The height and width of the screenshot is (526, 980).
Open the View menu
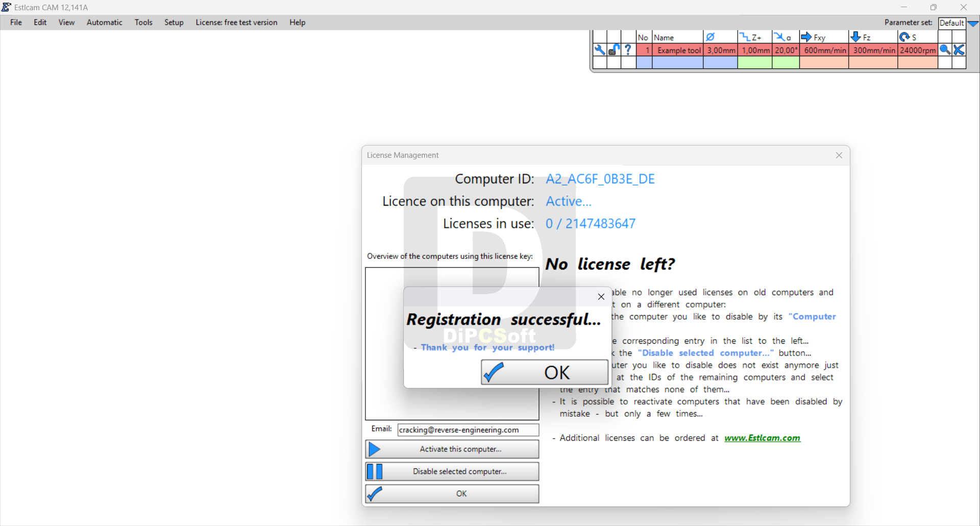coord(66,22)
